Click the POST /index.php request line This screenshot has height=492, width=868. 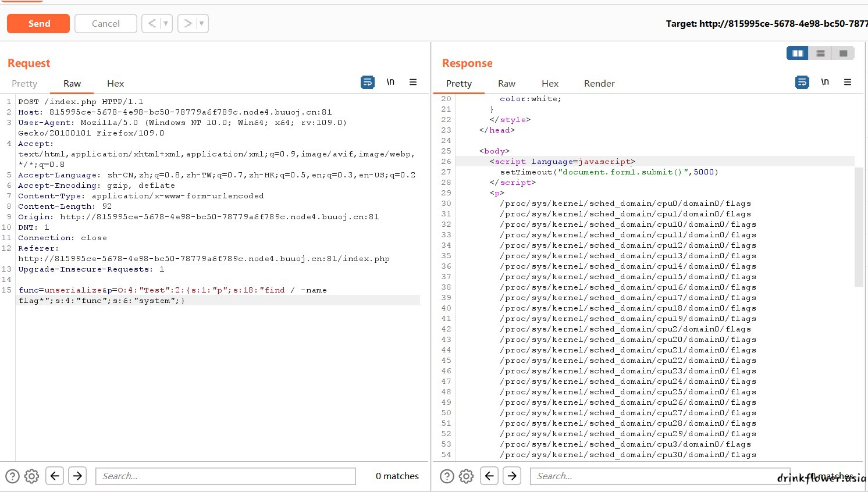pyautogui.click(x=81, y=102)
